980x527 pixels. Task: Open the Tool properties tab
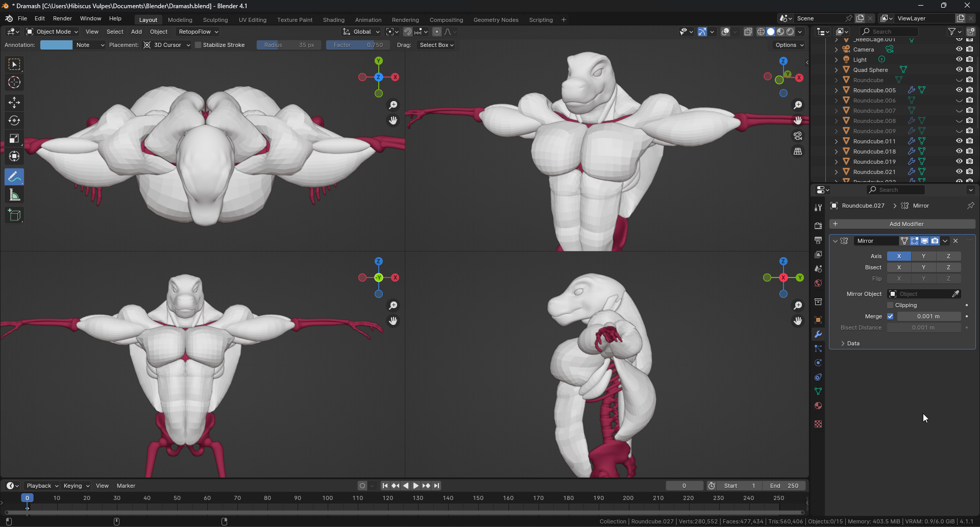tap(818, 208)
